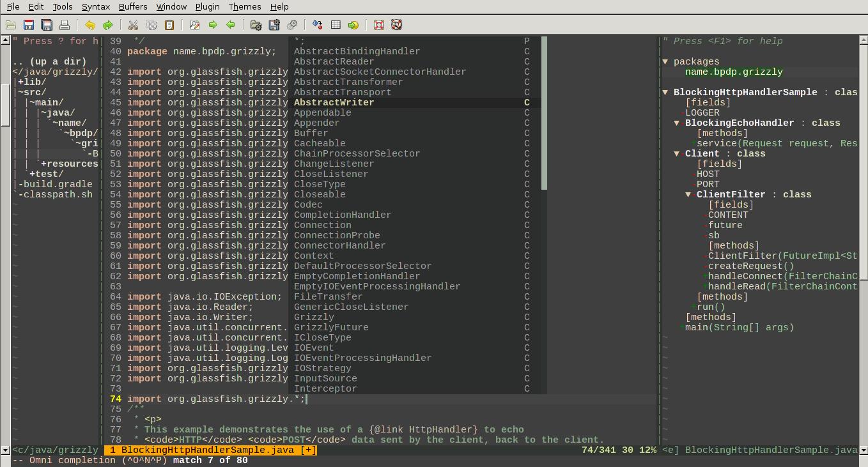This screenshot has height=467, width=868.
Task: Collapse the BlockingEchoHandler class node
Action: point(677,123)
